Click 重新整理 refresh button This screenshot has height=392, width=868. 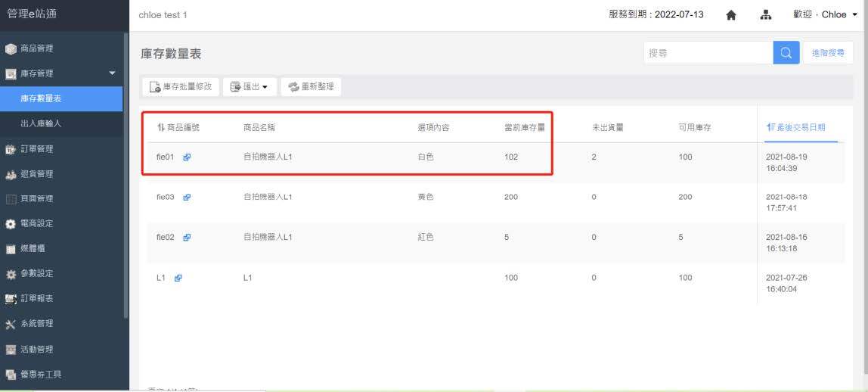(x=311, y=87)
